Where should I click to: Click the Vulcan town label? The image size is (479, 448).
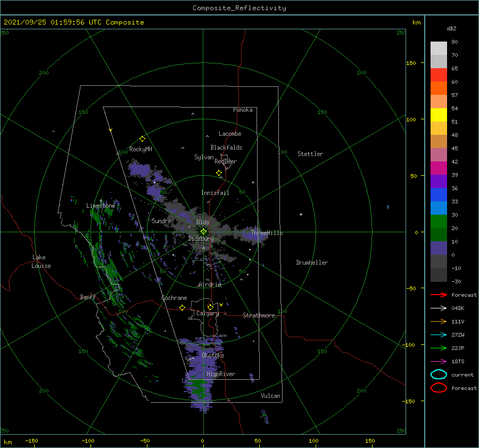(271, 396)
